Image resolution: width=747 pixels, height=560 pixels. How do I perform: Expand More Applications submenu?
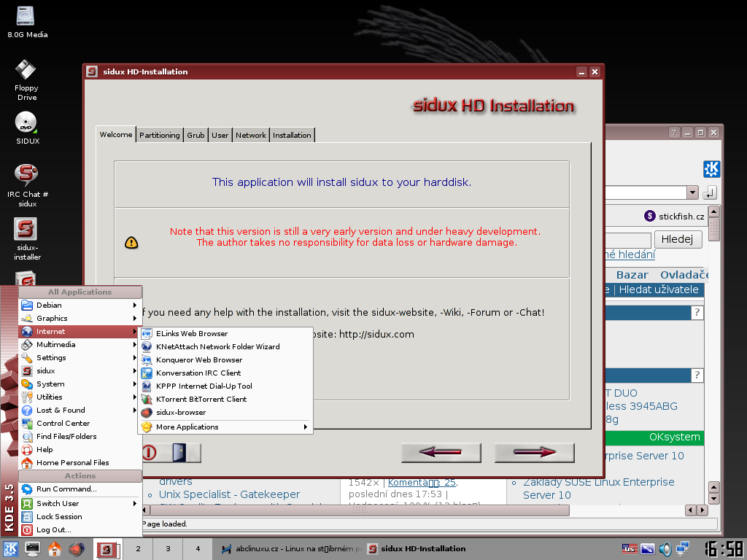[x=225, y=427]
